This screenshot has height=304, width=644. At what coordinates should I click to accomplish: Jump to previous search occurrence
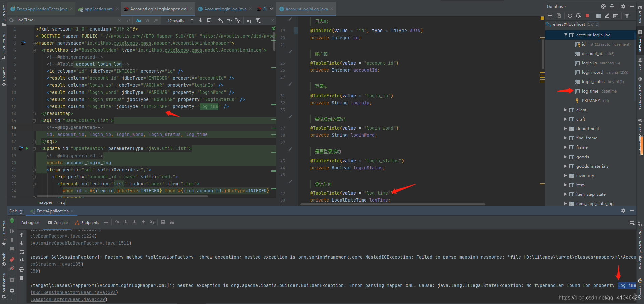tap(192, 20)
